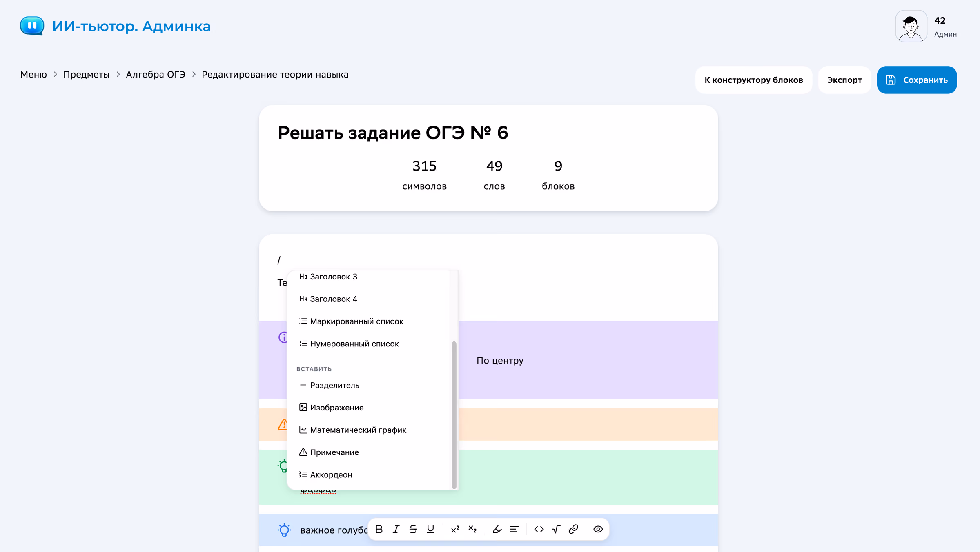Viewport: 980px width, 552px height.
Task: Apply strikethrough formatting
Action: pyautogui.click(x=413, y=529)
